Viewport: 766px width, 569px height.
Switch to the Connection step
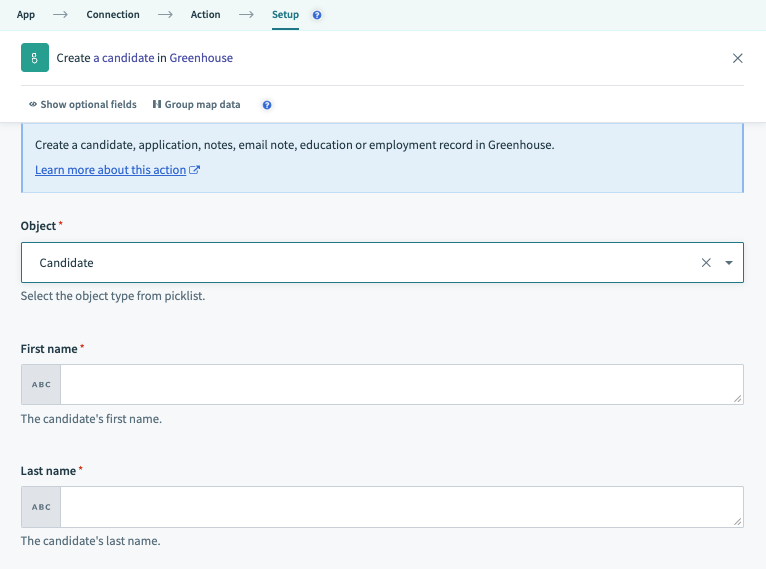pos(113,15)
